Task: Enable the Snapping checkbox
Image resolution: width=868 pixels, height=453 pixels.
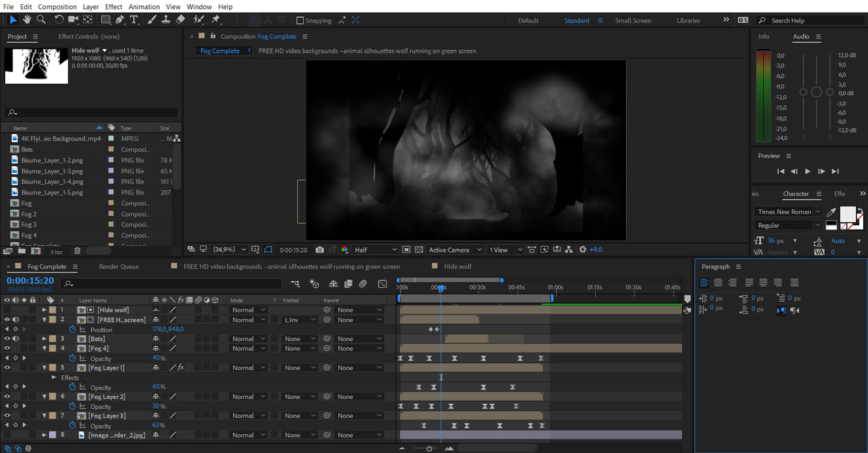Action: pos(300,20)
